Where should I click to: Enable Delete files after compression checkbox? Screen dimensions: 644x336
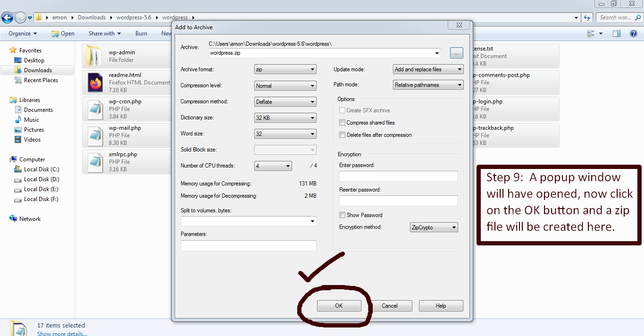click(x=343, y=135)
